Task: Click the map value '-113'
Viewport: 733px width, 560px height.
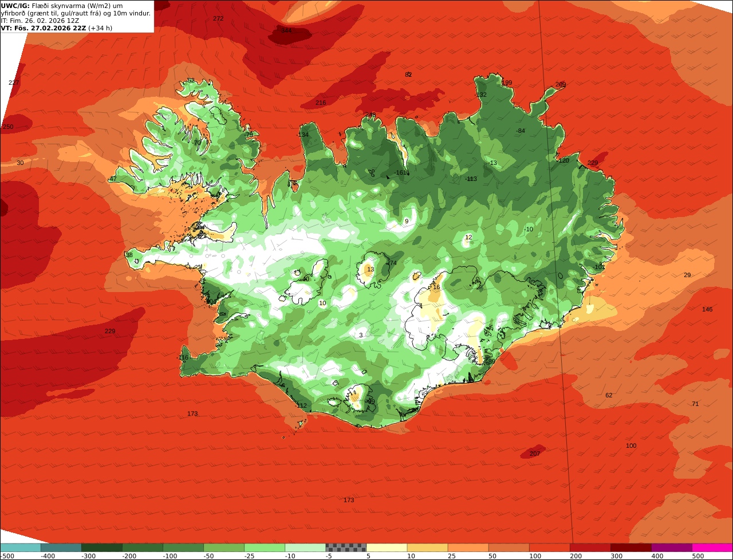Action: 471,179
